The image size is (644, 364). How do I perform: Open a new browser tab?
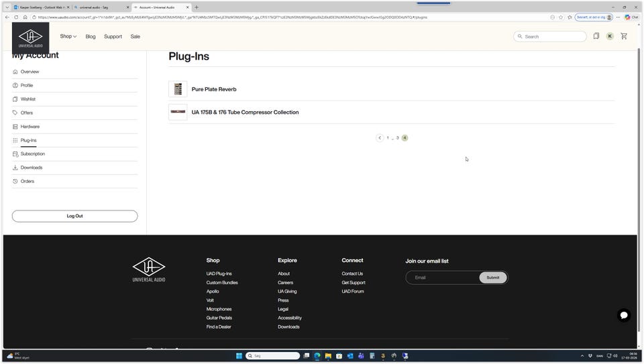coord(197,7)
